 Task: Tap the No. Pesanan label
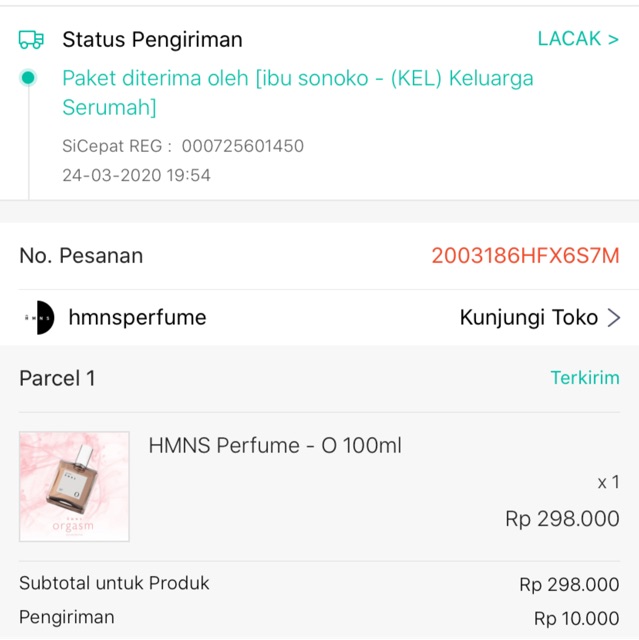click(x=81, y=255)
